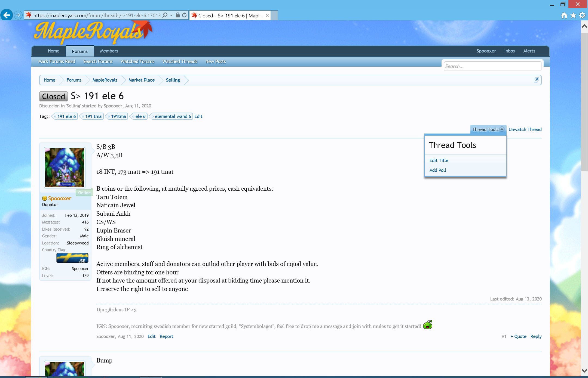Click the browser back arrow button
This screenshot has height=378, width=588.
[7, 15]
